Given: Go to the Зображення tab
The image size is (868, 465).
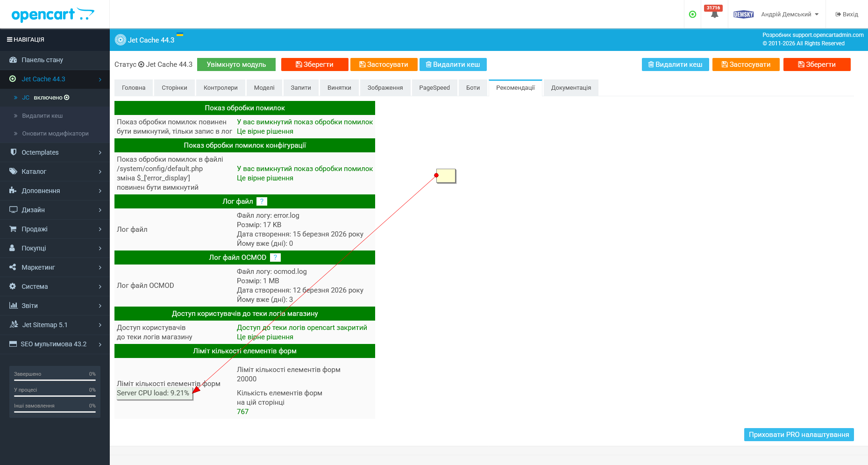Looking at the screenshot, I should point(385,88).
